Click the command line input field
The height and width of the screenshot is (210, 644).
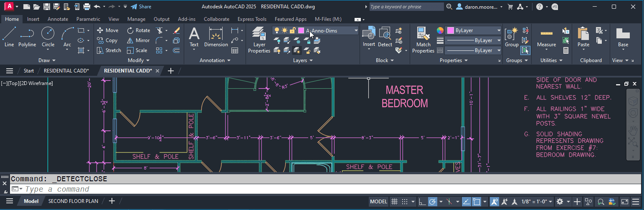(332, 190)
